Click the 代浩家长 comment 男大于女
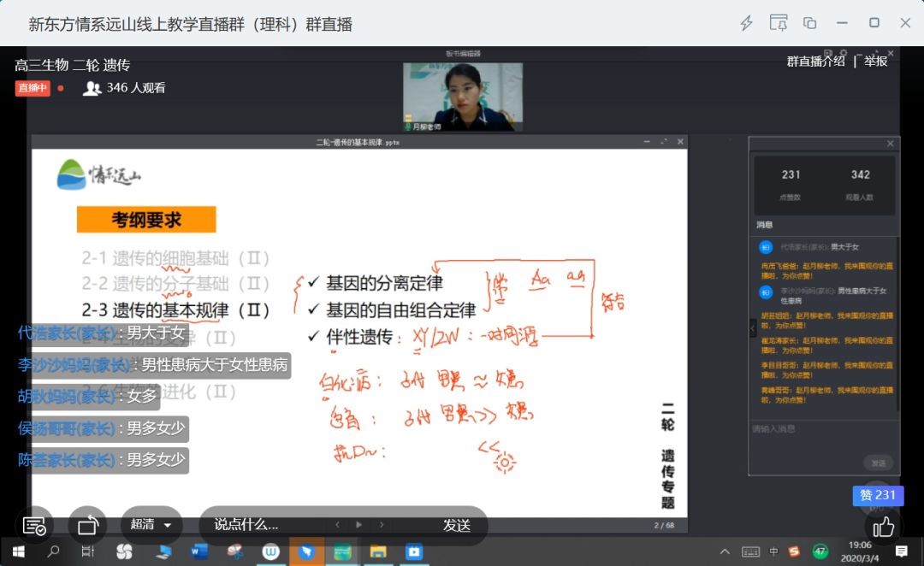The image size is (924, 566). click(104, 333)
